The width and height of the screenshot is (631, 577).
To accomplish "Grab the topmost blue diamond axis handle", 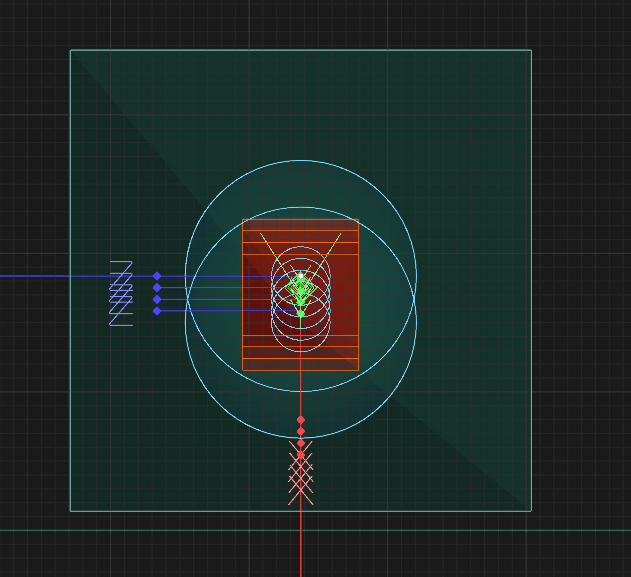I will tap(157, 276).
